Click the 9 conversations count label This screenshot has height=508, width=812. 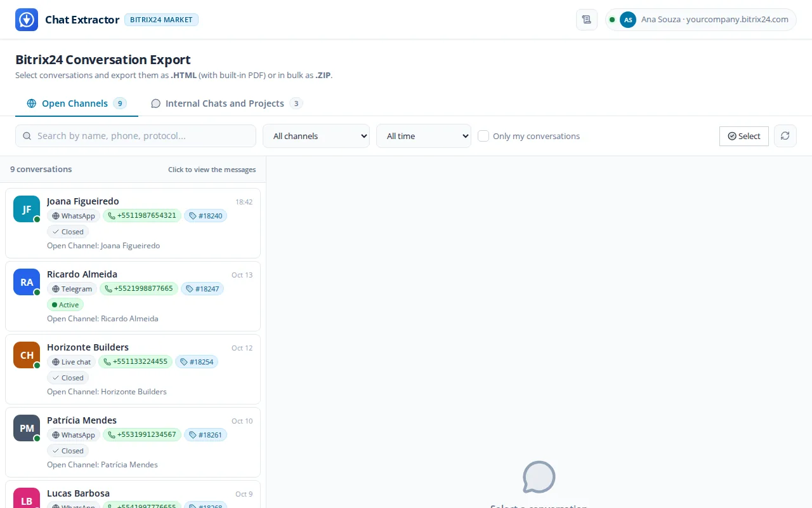click(41, 170)
